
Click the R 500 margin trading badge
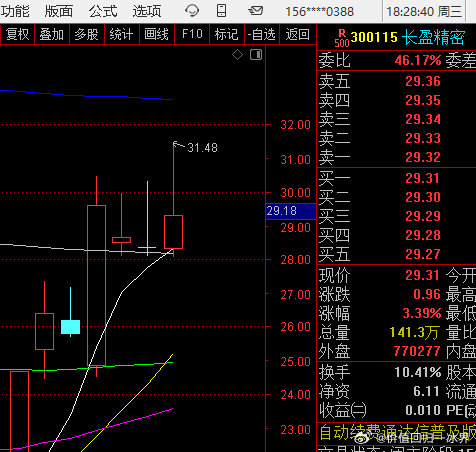pos(342,38)
